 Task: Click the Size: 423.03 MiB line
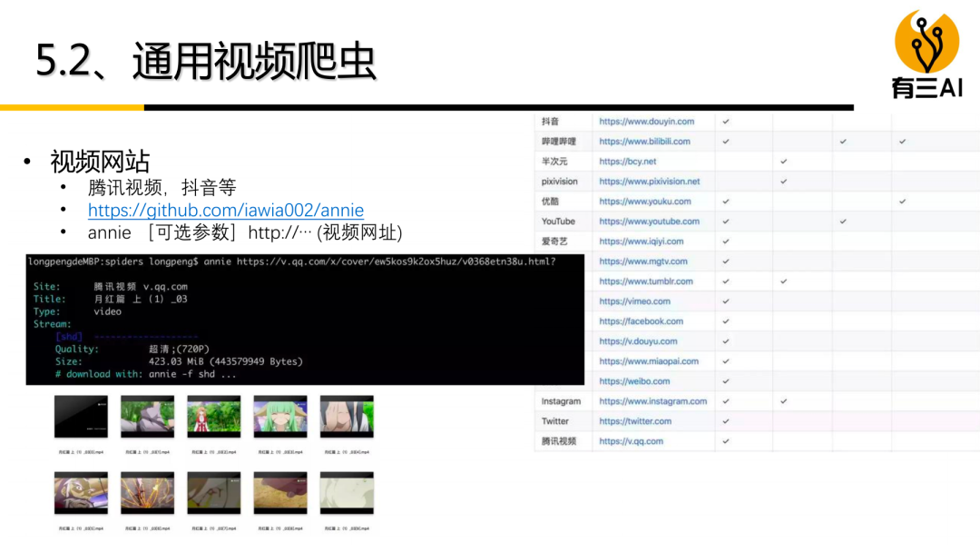179,361
